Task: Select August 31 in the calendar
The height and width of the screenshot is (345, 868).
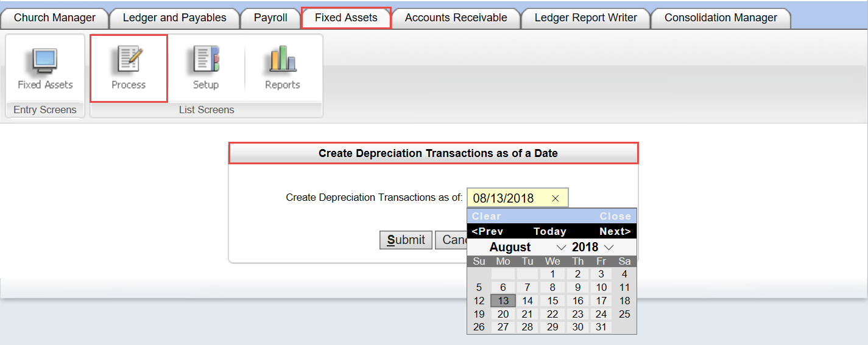Action: 601,327
